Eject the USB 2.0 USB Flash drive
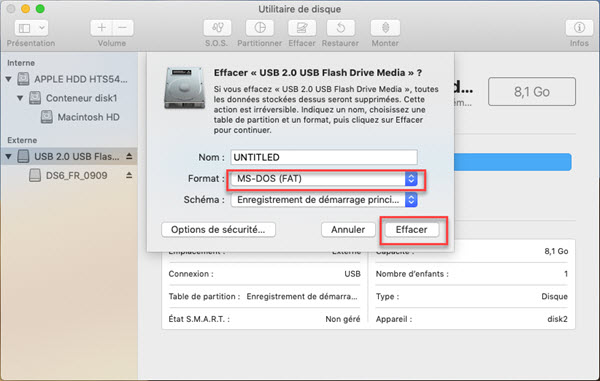The height and width of the screenshot is (381, 600). [129, 156]
